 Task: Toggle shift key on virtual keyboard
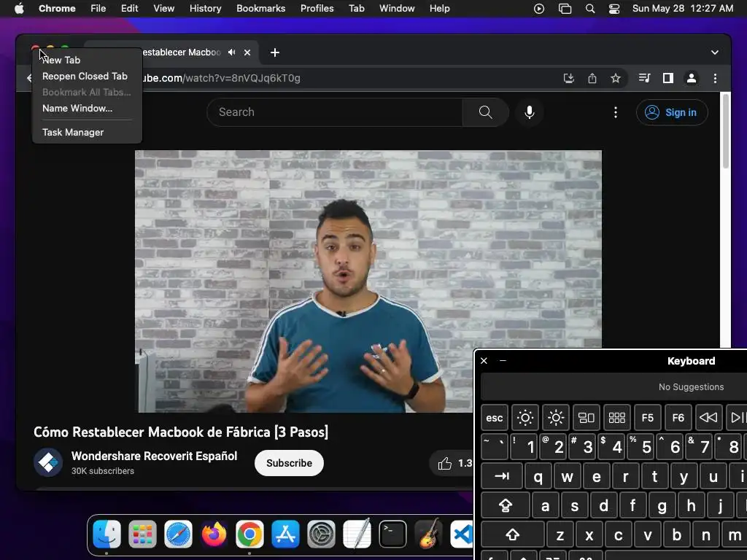tap(513, 534)
